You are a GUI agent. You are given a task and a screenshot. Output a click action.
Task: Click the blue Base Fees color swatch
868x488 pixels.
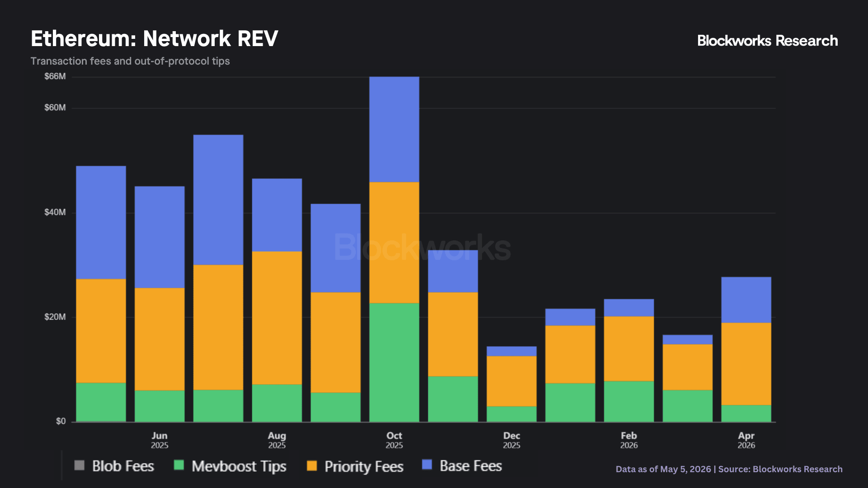tap(427, 465)
